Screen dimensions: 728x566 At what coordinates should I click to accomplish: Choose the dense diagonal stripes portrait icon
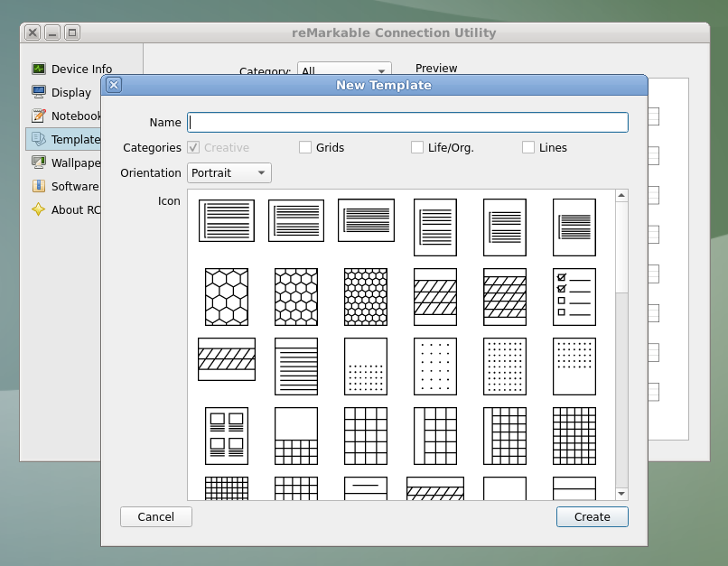point(505,297)
